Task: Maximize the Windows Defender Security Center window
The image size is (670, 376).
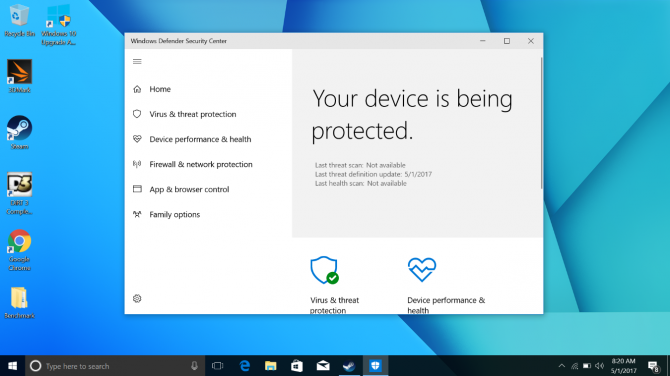Action: [x=507, y=41]
